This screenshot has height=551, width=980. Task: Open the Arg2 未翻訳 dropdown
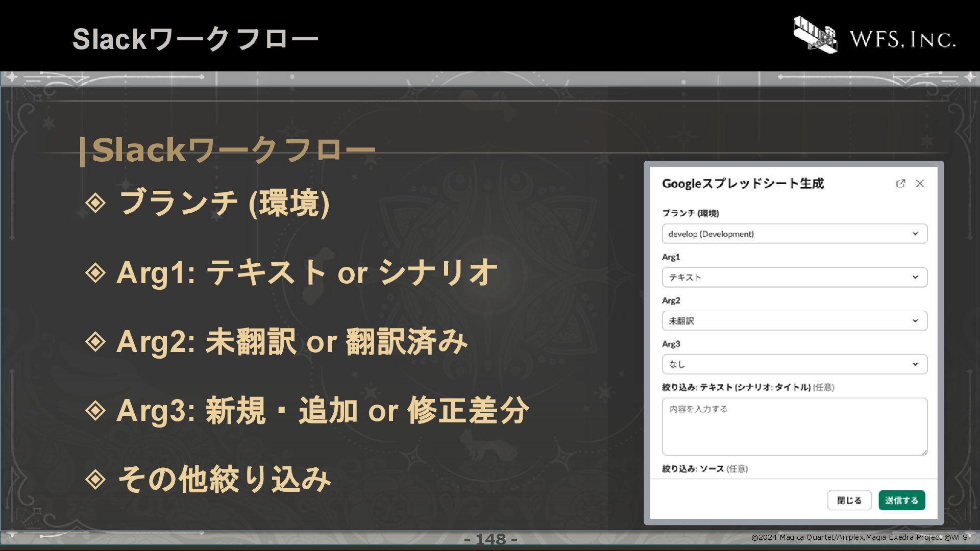point(795,321)
